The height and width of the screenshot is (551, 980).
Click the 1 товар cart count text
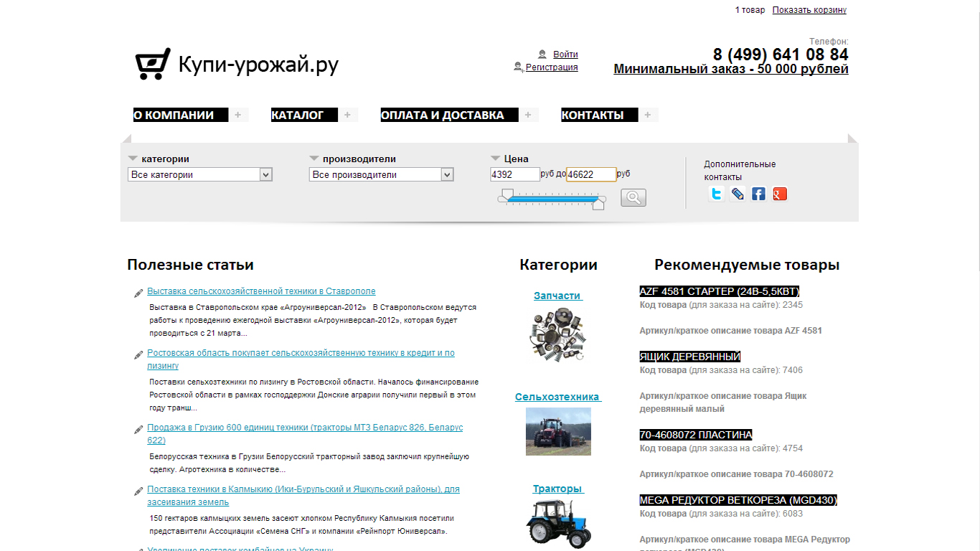[750, 10]
